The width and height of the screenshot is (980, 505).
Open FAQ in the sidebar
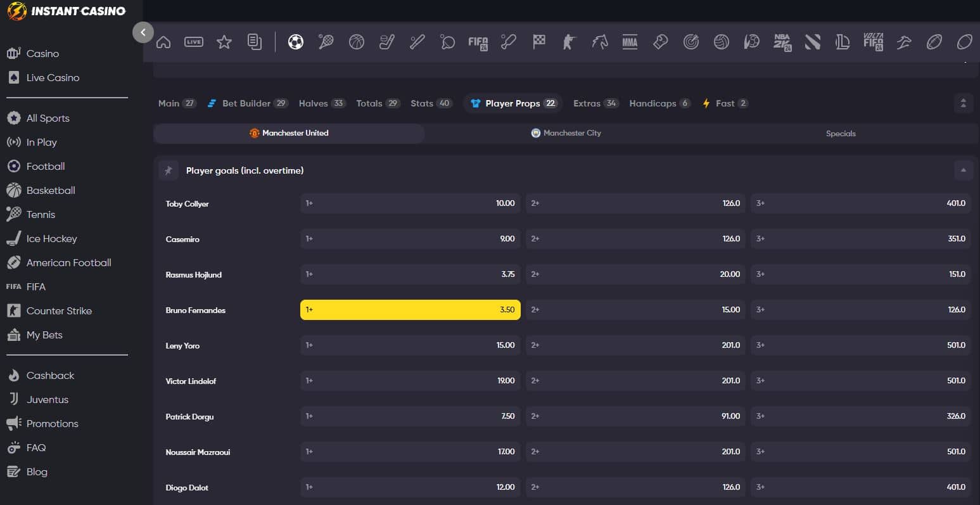click(x=35, y=448)
